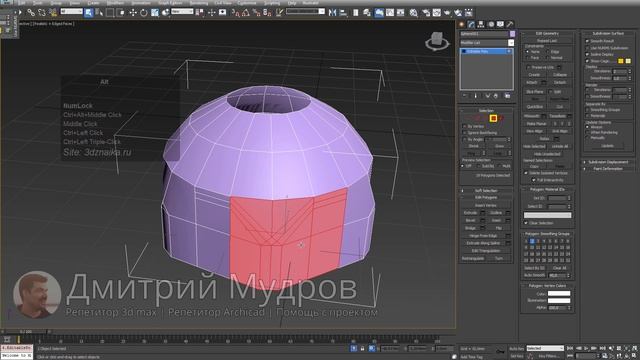Open the Utilities command panel tab
This screenshot has height=360, width=640.
pyautogui.click(x=510, y=24)
